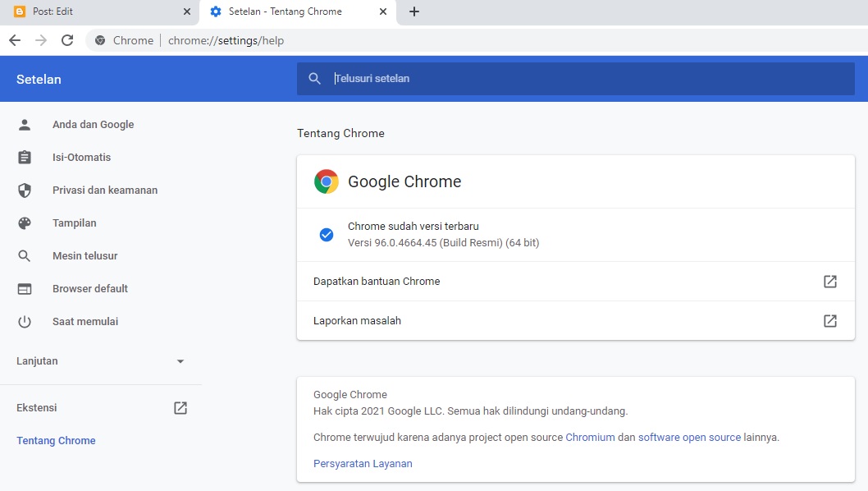The image size is (868, 491).
Task: Reload the page with the refresh icon
Action: pos(67,39)
